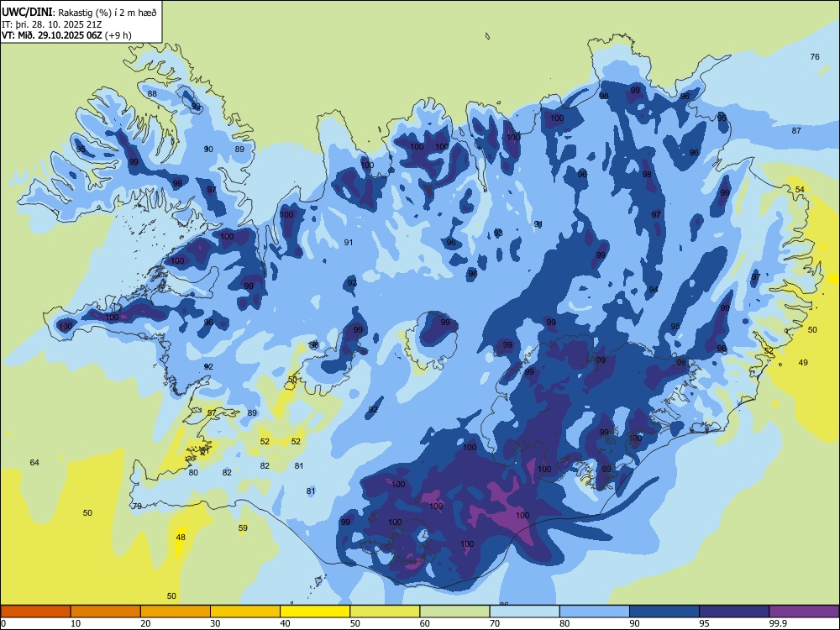Viewport: 840px width, 630px height.
Task: Click the humidity value '79' on the map
Action: coord(137,507)
